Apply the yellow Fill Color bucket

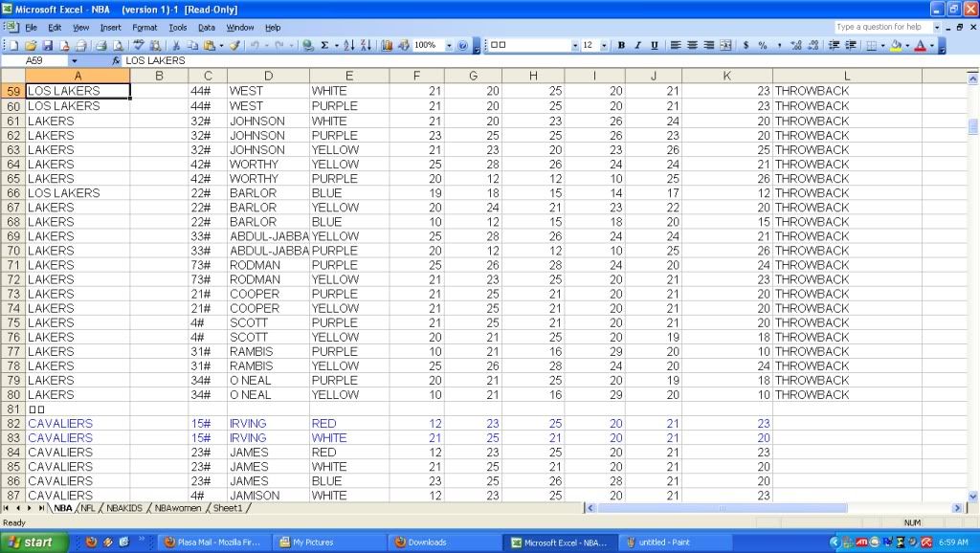(896, 45)
